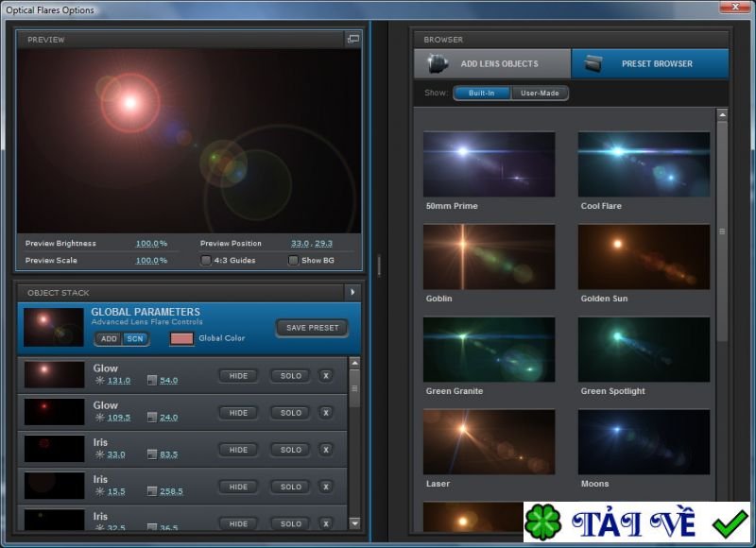The height and width of the screenshot is (548, 756).
Task: Click the brightness star icon of first Glow
Action: click(100, 380)
